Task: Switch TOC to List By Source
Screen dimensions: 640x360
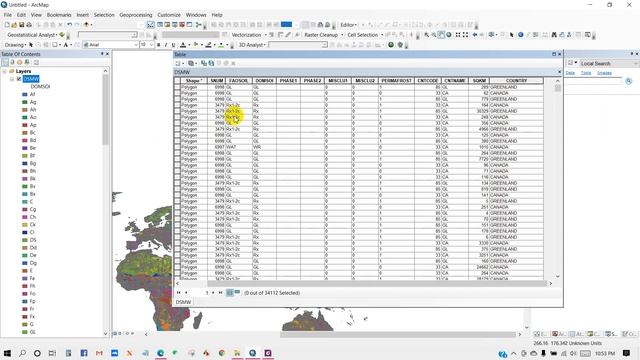Action: [x=12, y=62]
